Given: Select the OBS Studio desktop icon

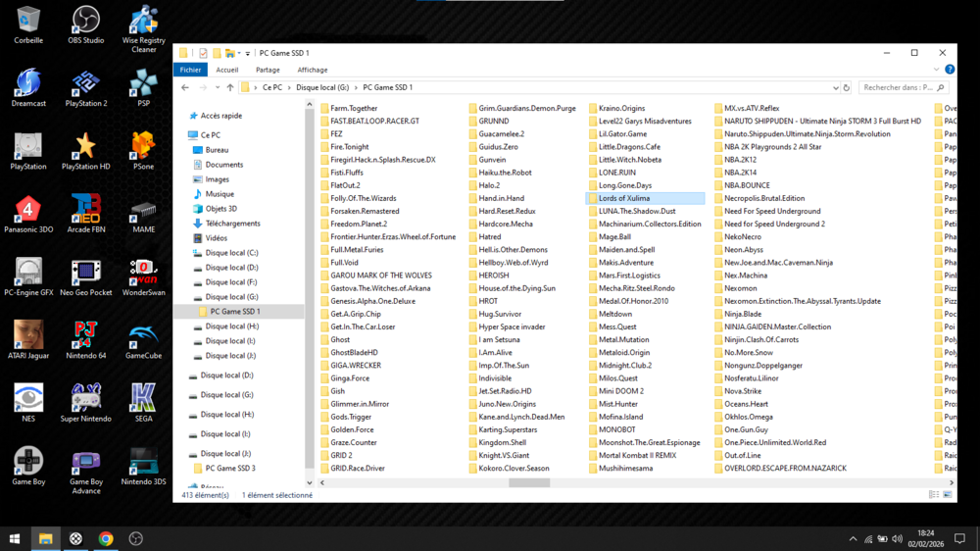Looking at the screenshot, I should pos(86,25).
